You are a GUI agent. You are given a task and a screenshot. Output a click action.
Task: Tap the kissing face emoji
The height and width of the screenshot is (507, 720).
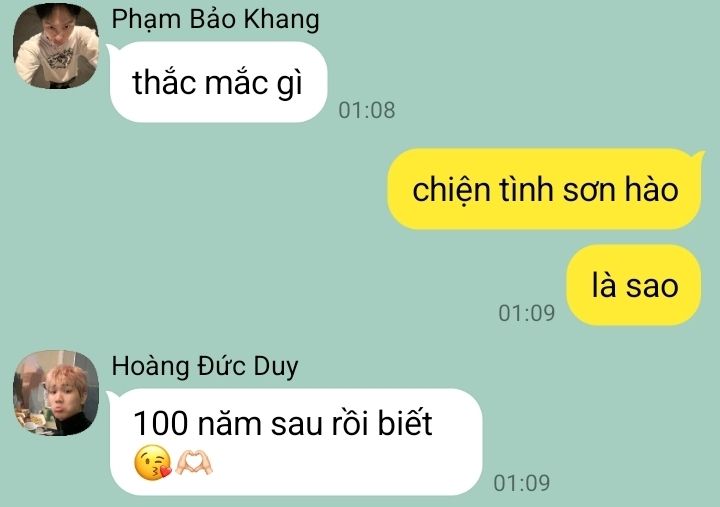point(152,462)
